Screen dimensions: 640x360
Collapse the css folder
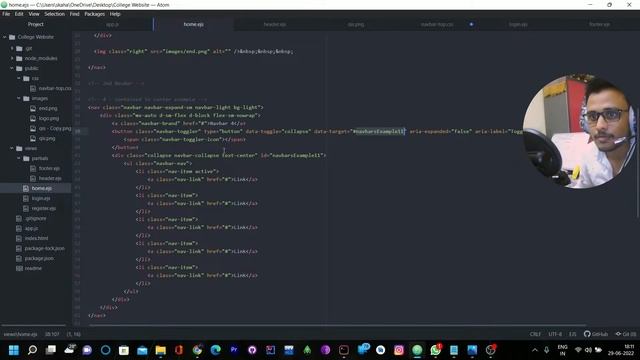pos(19,78)
